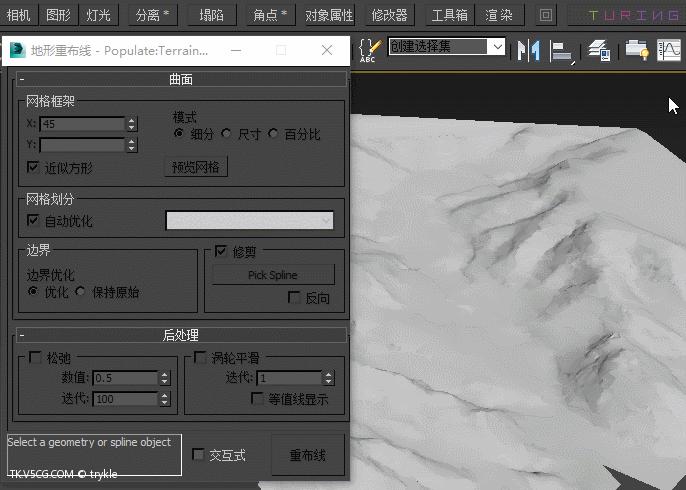Toggle the 自动优化 checkbox
The width and height of the screenshot is (686, 490).
tap(33, 220)
